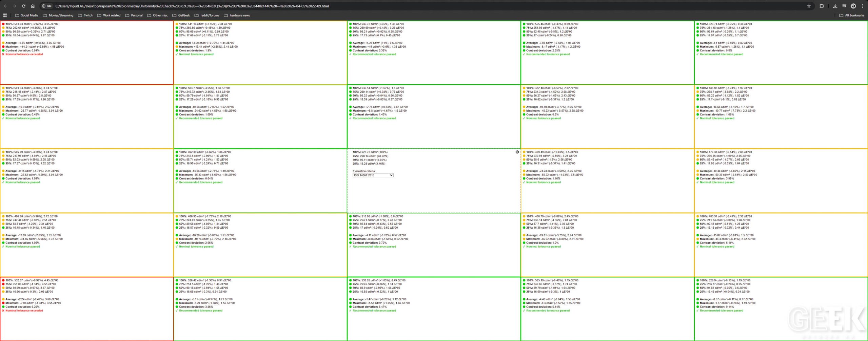Open the Twitch bookmarks folder
The width and height of the screenshot is (868, 341).
pos(85,15)
